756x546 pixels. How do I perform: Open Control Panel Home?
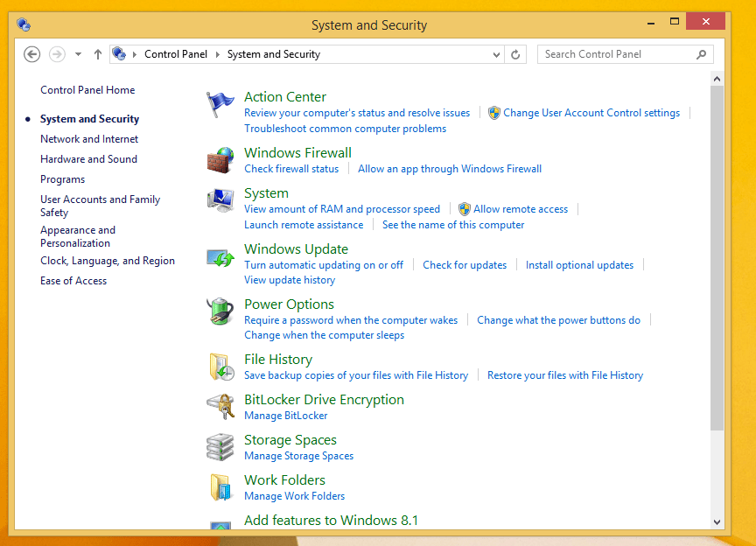pos(87,90)
